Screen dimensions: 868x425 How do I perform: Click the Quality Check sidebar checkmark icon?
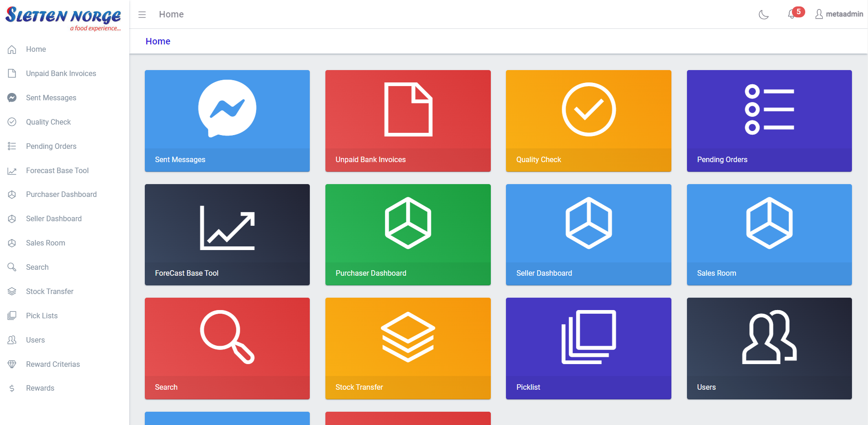(12, 122)
